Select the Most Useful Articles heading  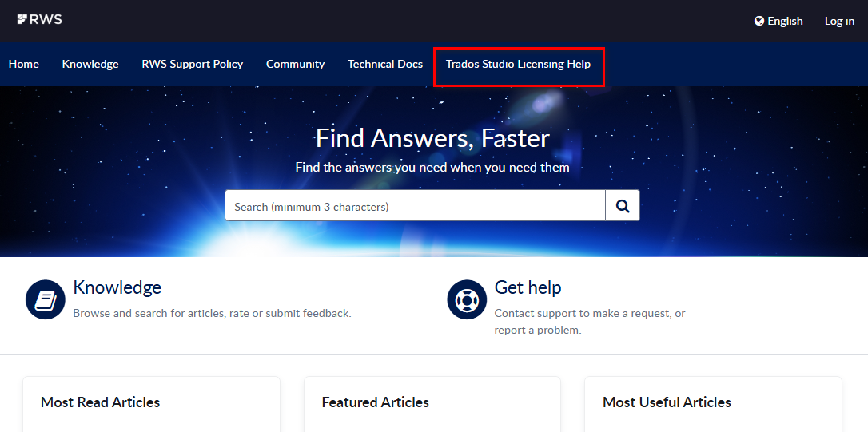point(667,402)
